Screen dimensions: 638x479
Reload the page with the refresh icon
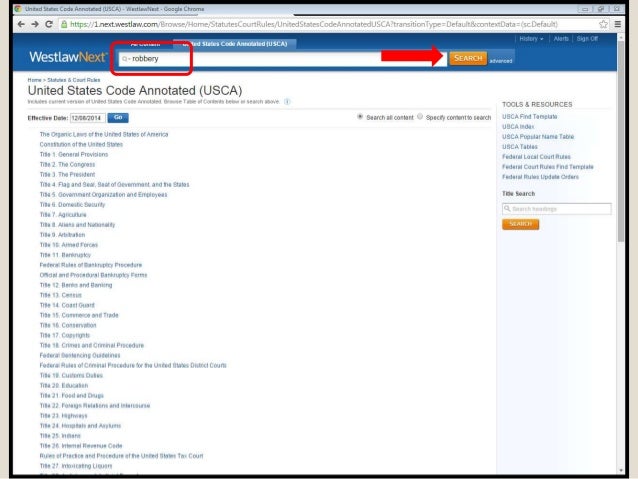tap(49, 24)
